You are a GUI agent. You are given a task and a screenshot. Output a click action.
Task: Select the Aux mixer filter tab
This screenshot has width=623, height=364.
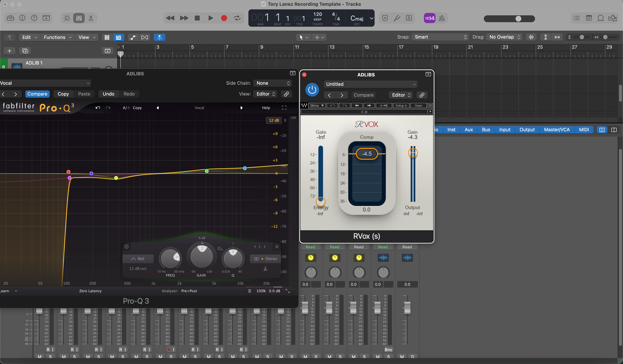[468, 130]
